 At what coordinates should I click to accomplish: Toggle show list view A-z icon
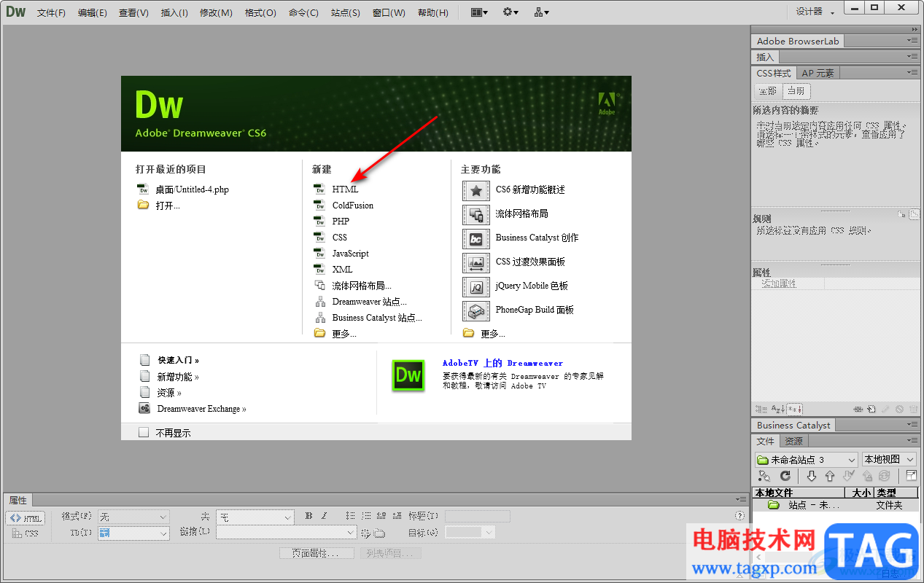[x=778, y=410]
